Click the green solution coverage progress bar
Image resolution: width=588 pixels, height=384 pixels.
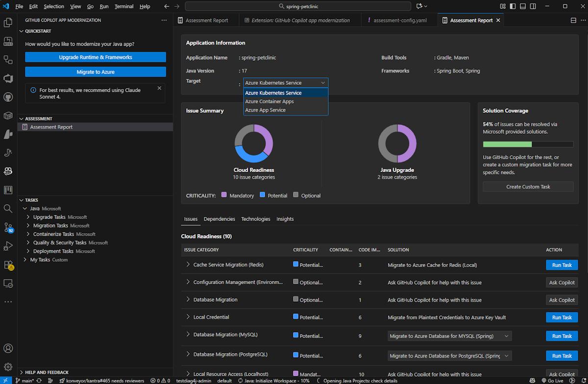click(x=507, y=144)
